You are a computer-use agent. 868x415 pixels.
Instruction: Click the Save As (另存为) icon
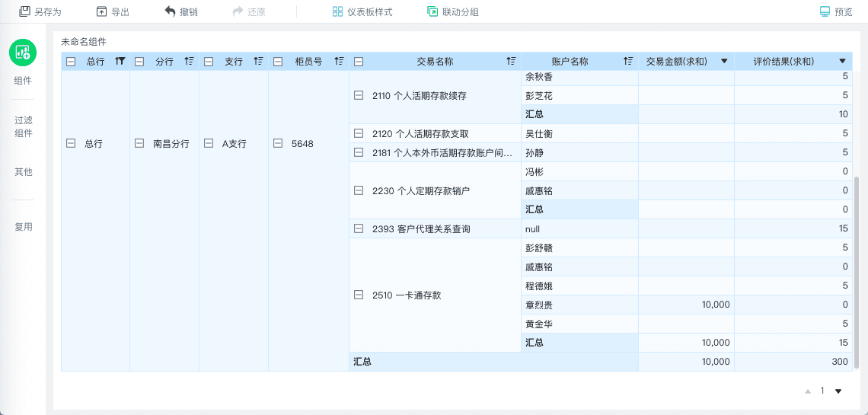point(24,11)
